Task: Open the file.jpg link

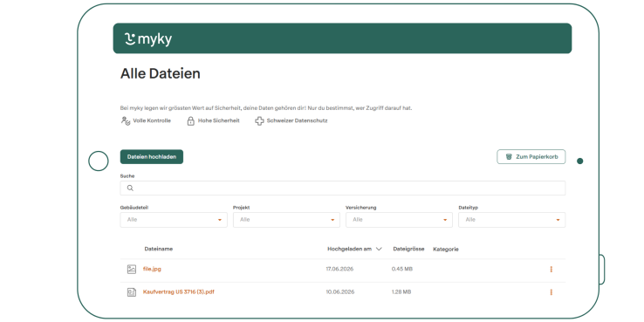Action: pos(152,270)
